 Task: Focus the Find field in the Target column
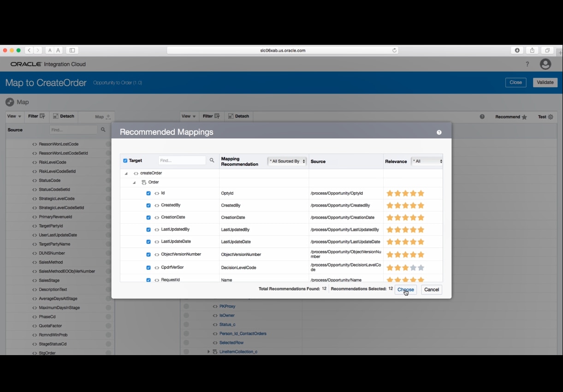(182, 160)
